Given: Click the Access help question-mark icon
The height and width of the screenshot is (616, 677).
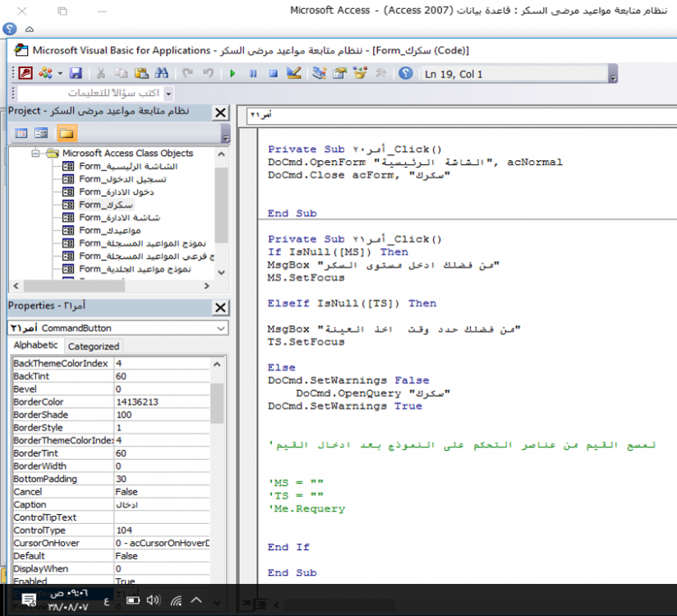Looking at the screenshot, I should (10, 29).
